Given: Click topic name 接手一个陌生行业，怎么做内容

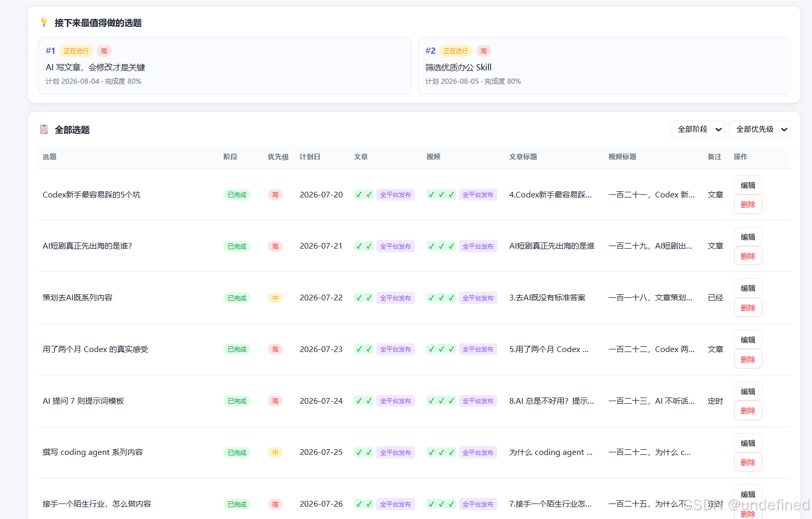Looking at the screenshot, I should (97, 503).
